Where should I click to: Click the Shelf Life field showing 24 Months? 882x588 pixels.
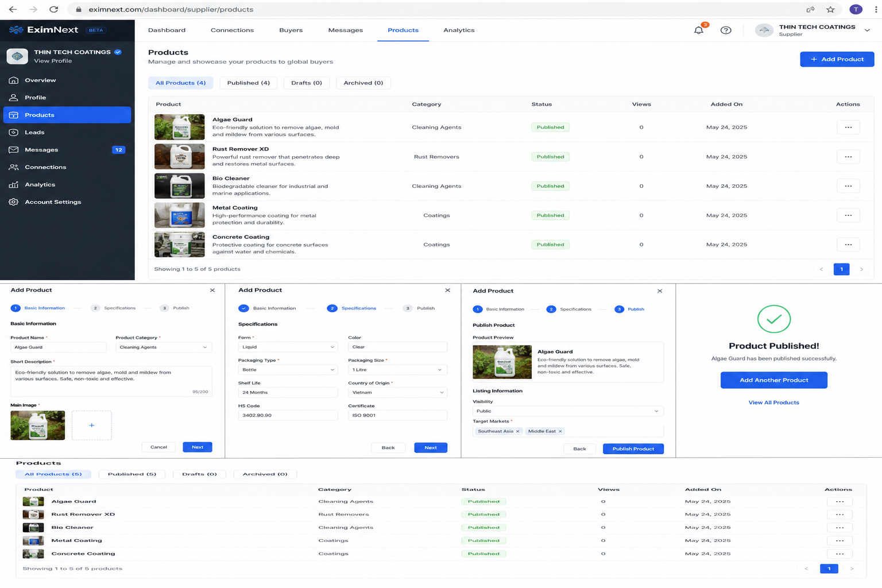[288, 393]
